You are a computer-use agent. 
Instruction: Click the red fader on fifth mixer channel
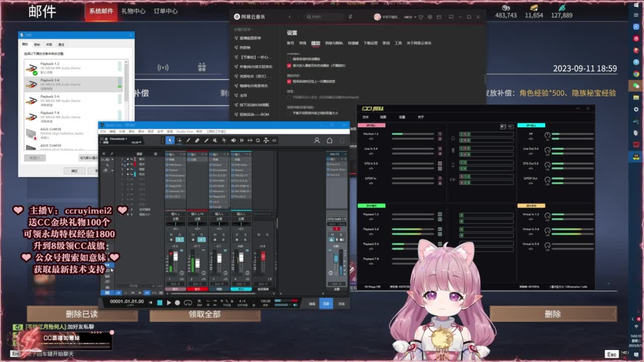pyautogui.click(x=263, y=256)
